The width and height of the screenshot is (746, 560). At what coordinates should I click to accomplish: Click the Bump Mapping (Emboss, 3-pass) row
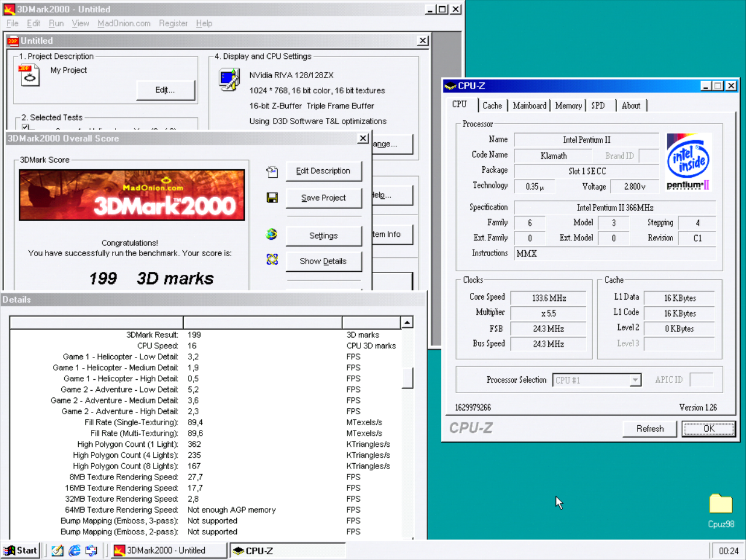pos(205,521)
